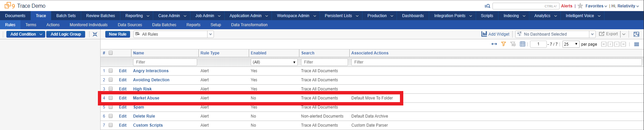Expand the Export options arrow
This screenshot has height=130, width=644.
624,34
